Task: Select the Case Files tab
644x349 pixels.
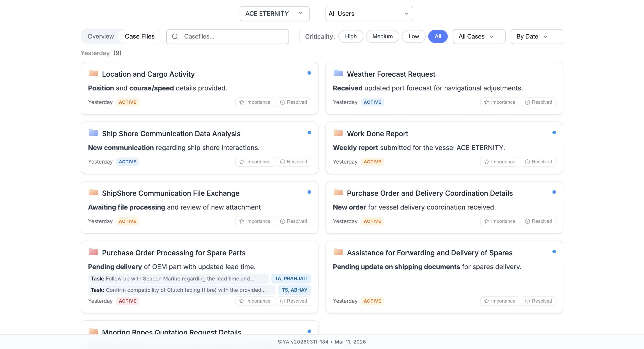Action: point(140,37)
